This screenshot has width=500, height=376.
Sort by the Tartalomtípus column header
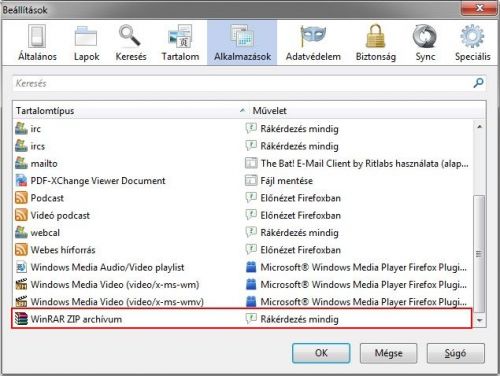tap(130, 111)
